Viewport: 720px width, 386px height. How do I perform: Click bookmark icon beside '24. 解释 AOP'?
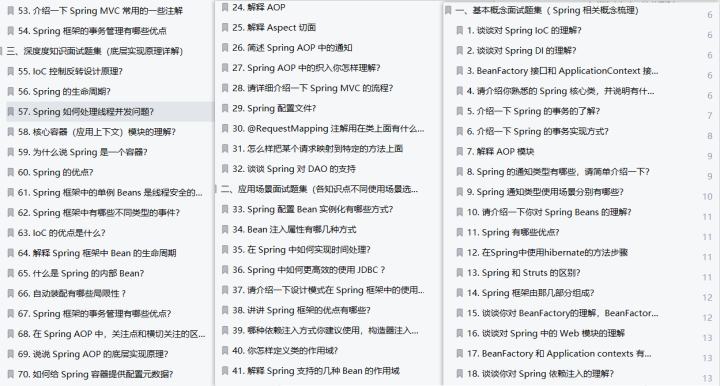point(225,7)
